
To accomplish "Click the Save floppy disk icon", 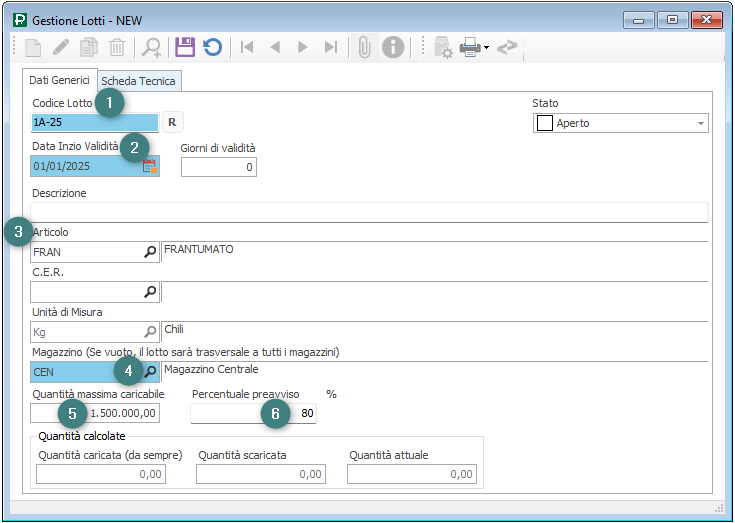I will click(x=184, y=47).
